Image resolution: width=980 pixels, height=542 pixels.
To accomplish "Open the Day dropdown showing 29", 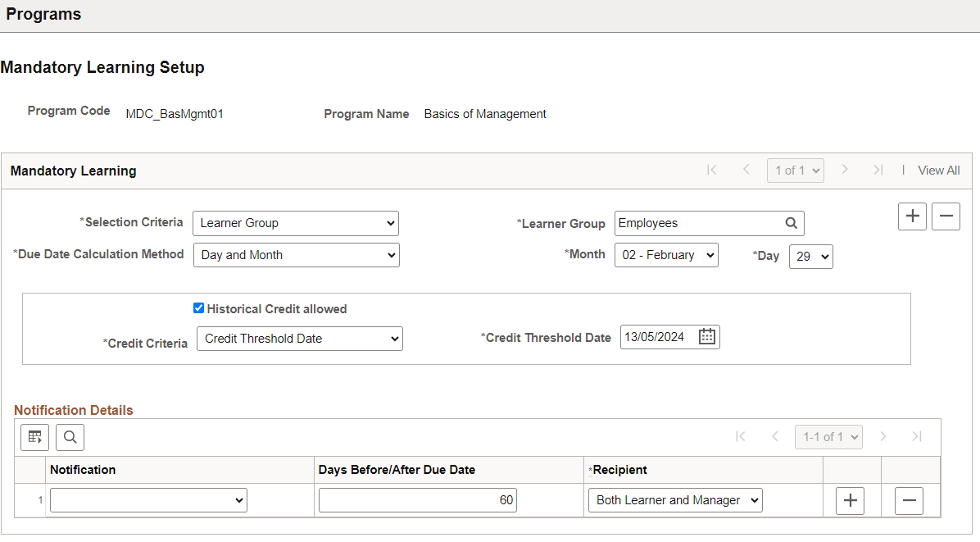I will pyautogui.click(x=810, y=257).
